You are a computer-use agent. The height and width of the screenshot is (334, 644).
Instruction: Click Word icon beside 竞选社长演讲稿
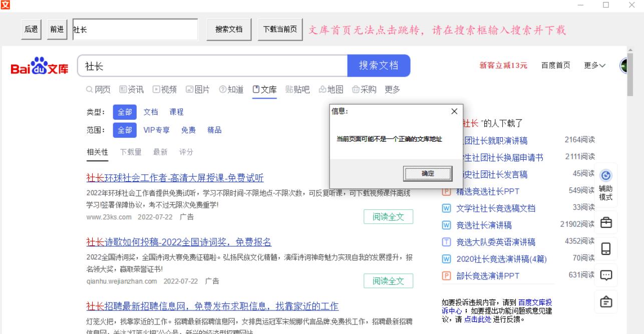click(447, 225)
